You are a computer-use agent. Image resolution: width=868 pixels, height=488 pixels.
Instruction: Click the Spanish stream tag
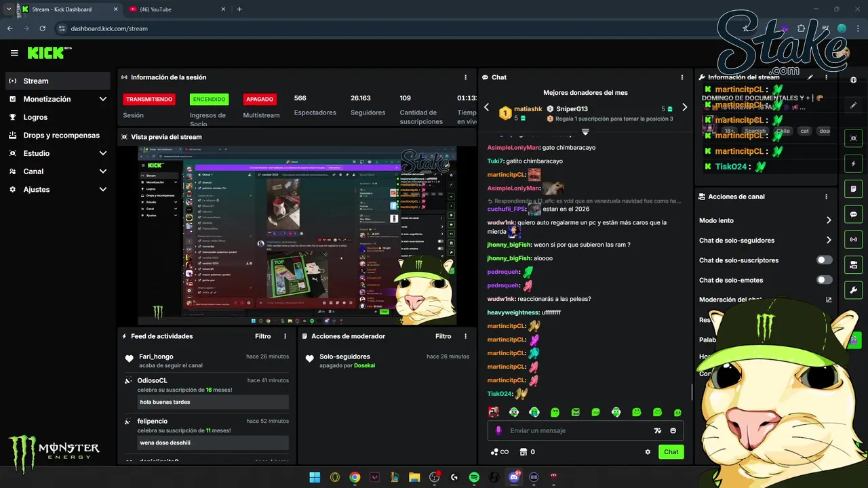[x=755, y=131]
